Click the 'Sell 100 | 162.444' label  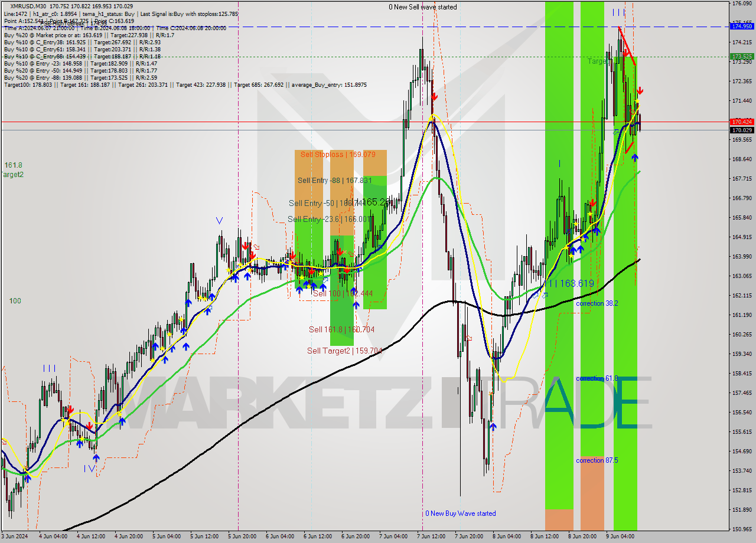343,293
